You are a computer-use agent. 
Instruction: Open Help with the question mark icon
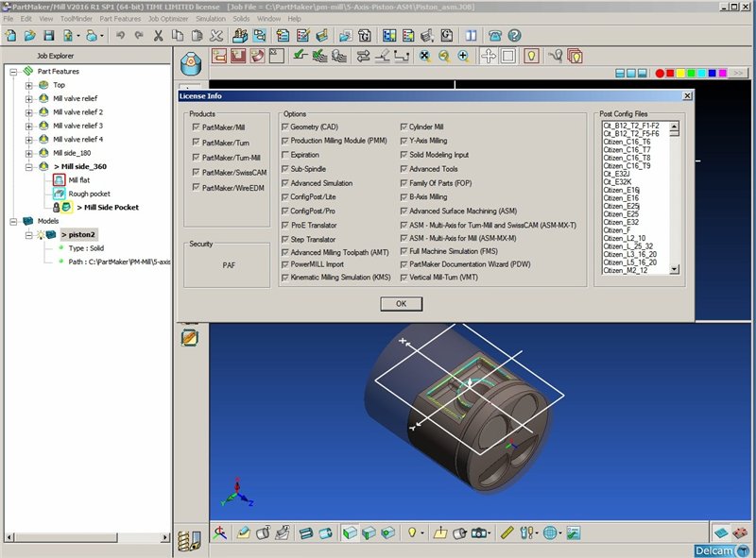click(x=514, y=36)
